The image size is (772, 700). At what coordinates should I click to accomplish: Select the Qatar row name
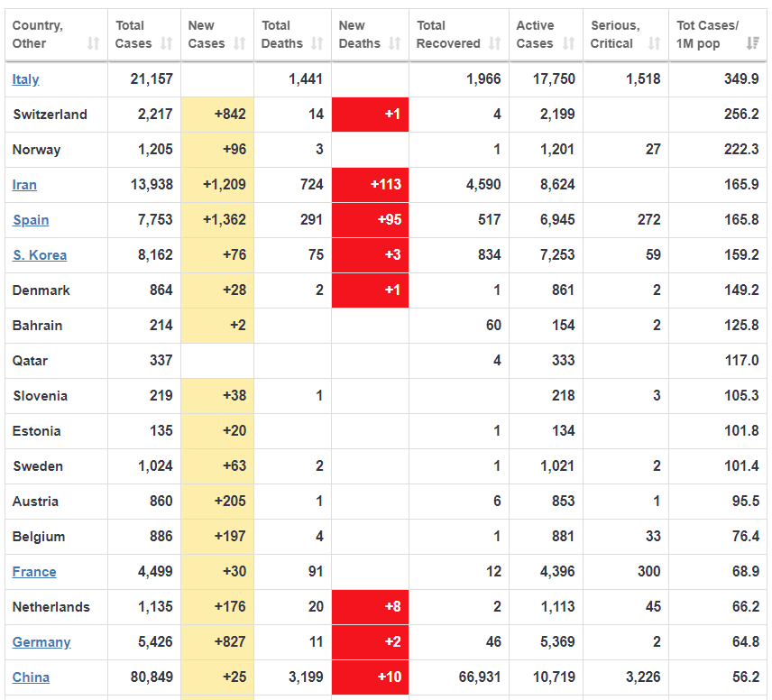point(30,361)
